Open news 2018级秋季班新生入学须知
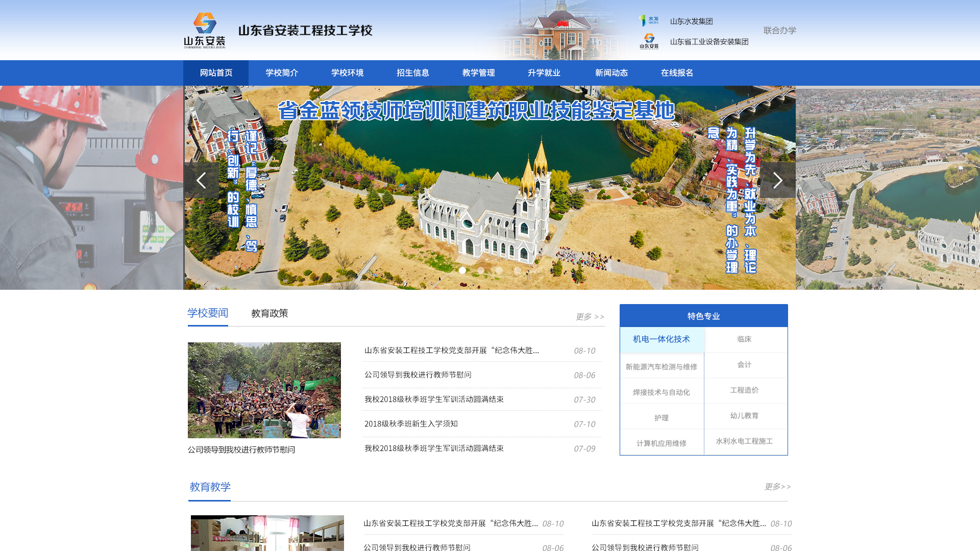The image size is (980, 551). (411, 424)
